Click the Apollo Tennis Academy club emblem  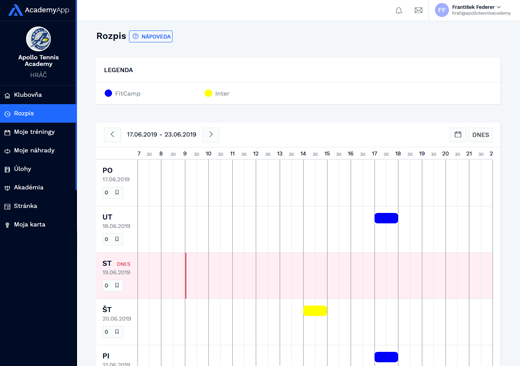[x=38, y=39]
